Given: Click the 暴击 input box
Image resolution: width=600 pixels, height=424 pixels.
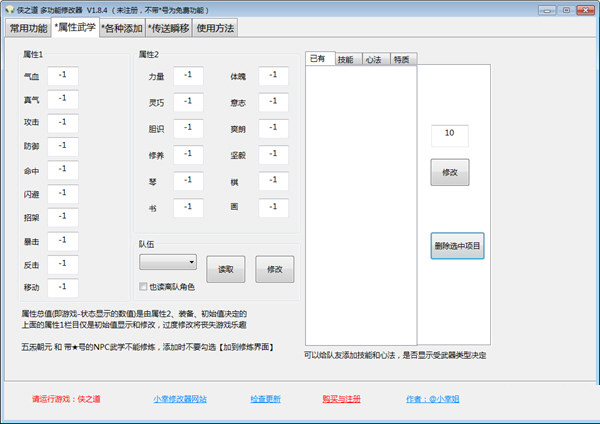Looking at the screenshot, I should coord(63,241).
